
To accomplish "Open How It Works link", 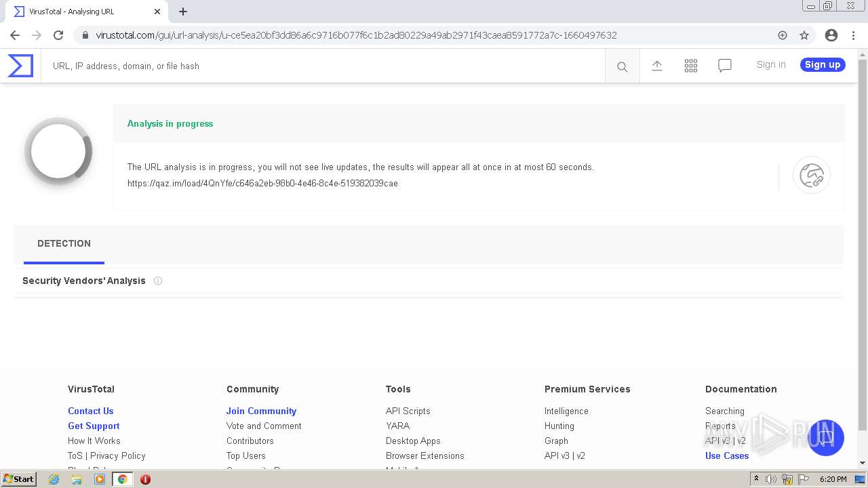I will 94,441.
